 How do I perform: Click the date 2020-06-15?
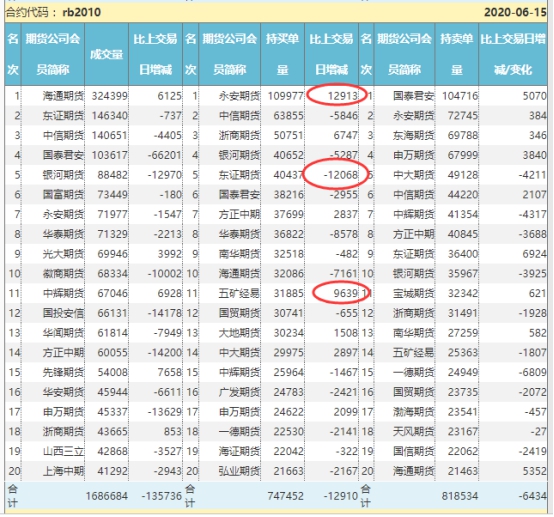(x=515, y=12)
